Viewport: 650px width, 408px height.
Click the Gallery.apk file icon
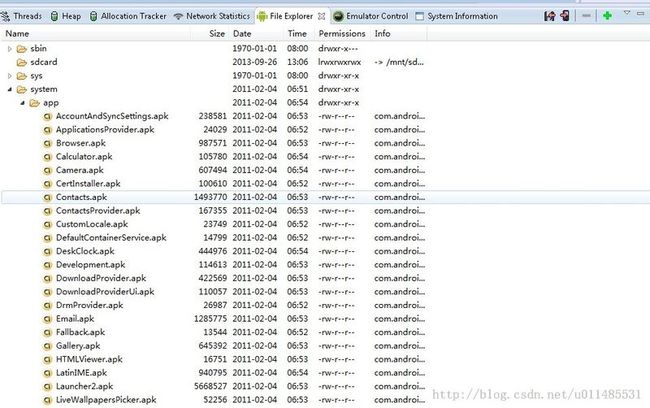(48, 346)
